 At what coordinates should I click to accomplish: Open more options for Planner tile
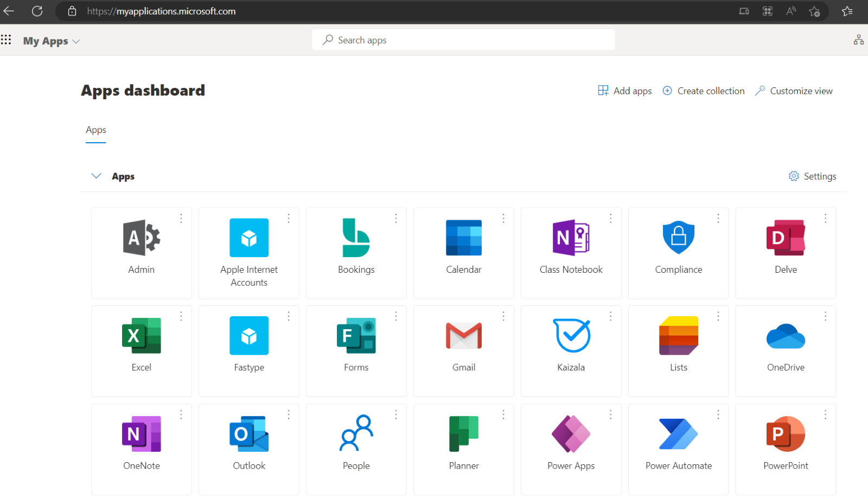tap(503, 414)
